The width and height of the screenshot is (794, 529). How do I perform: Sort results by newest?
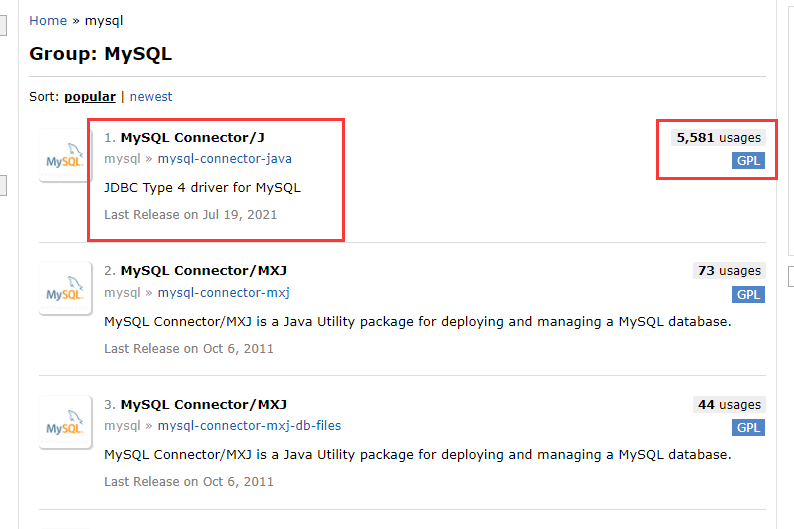coord(151,97)
